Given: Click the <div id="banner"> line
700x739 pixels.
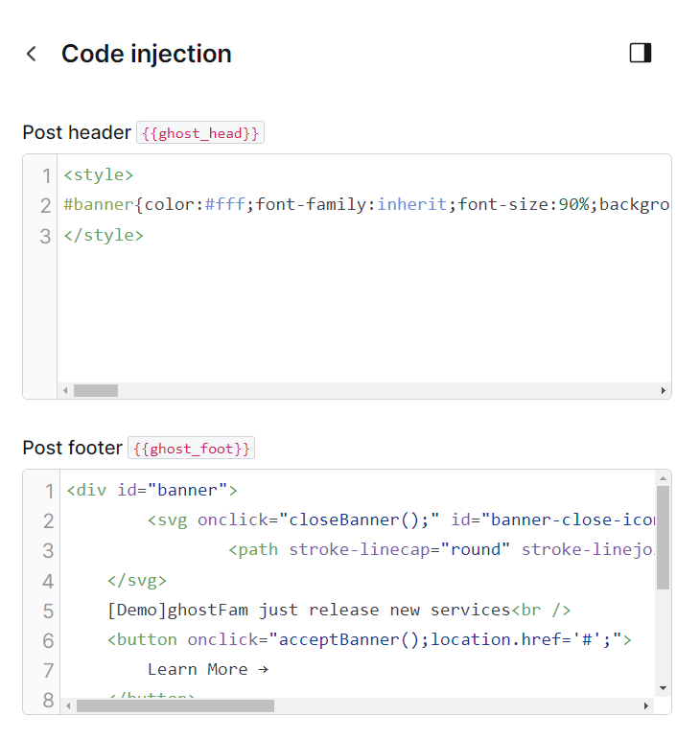Looking at the screenshot, I should point(152,490).
